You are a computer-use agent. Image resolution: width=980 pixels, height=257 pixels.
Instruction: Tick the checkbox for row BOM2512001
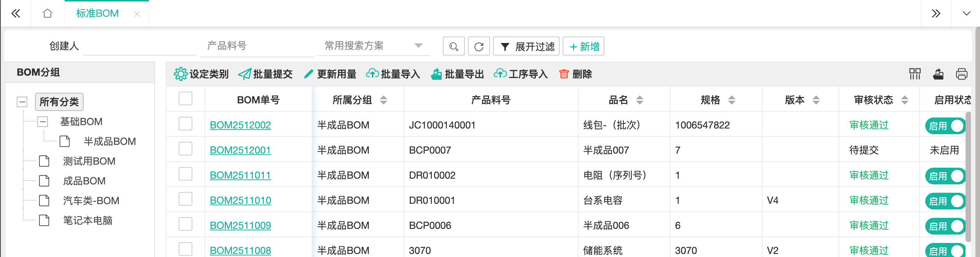(x=185, y=149)
